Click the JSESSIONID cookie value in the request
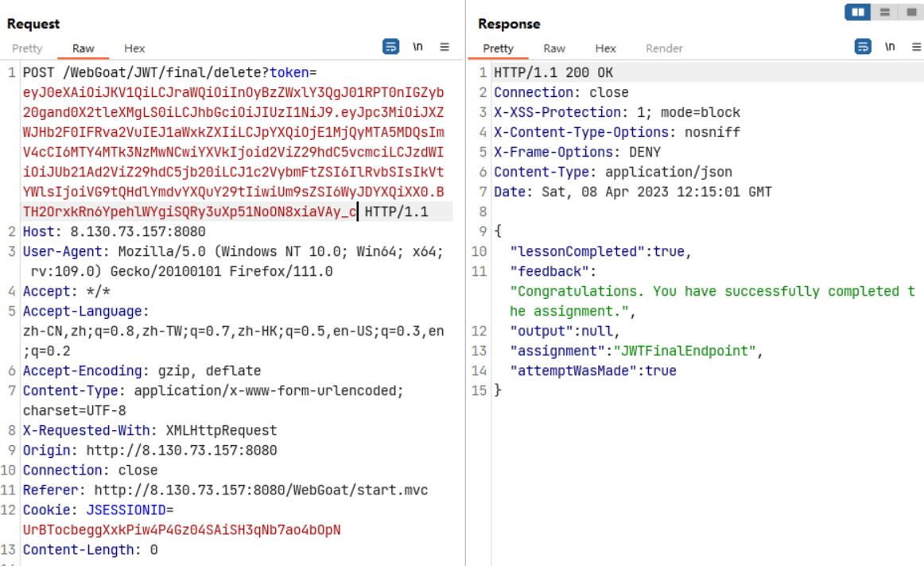The image size is (924, 566). 181,529
